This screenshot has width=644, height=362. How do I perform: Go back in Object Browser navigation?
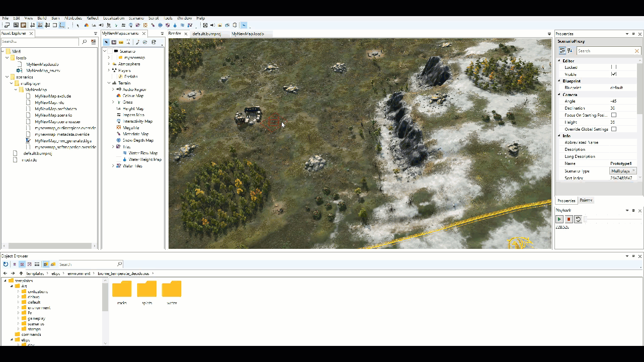[5, 274]
